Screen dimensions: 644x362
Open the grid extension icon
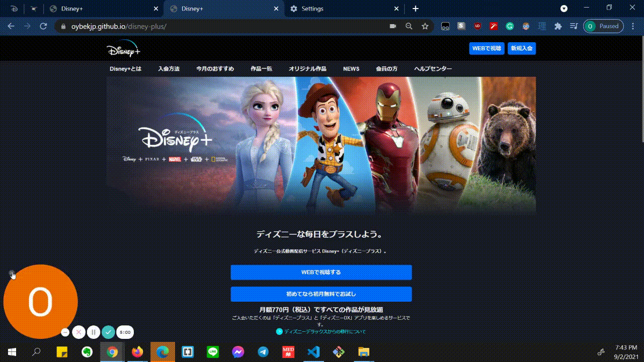tap(542, 26)
